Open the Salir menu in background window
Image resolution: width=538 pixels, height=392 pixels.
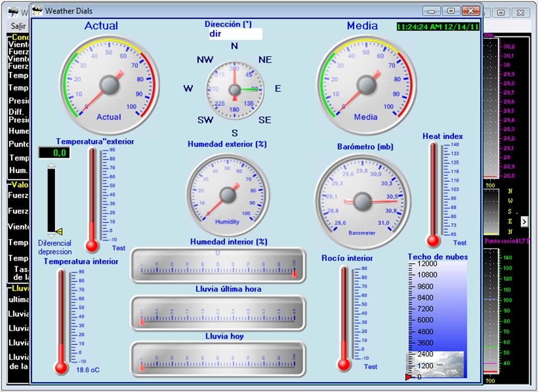(18, 26)
